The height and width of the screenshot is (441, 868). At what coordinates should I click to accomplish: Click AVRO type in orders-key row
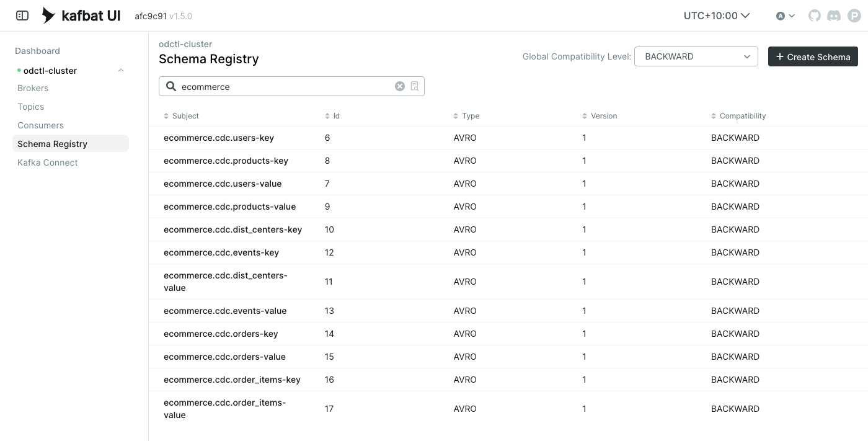coord(465,334)
